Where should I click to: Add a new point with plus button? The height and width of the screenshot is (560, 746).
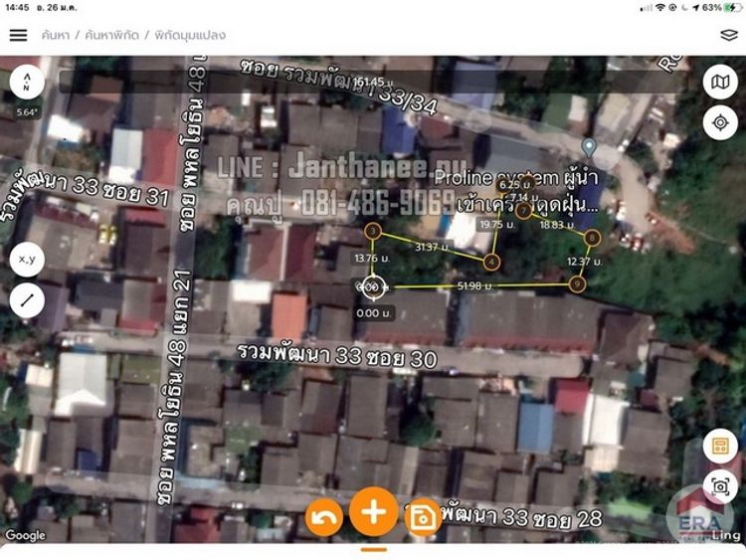coord(374,512)
